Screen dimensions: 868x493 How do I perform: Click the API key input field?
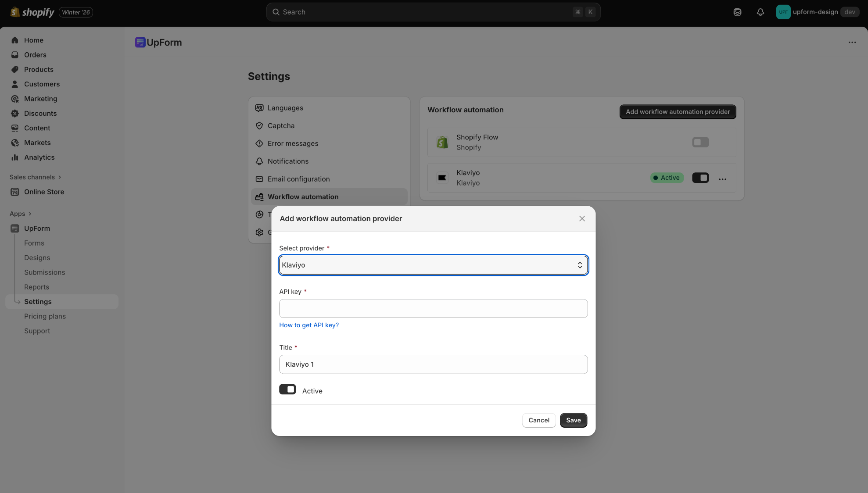point(433,309)
